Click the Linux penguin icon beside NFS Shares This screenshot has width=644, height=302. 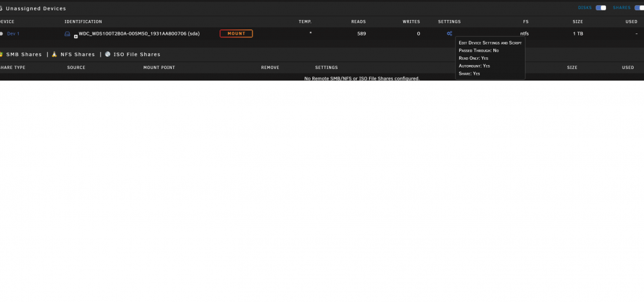coord(54,54)
